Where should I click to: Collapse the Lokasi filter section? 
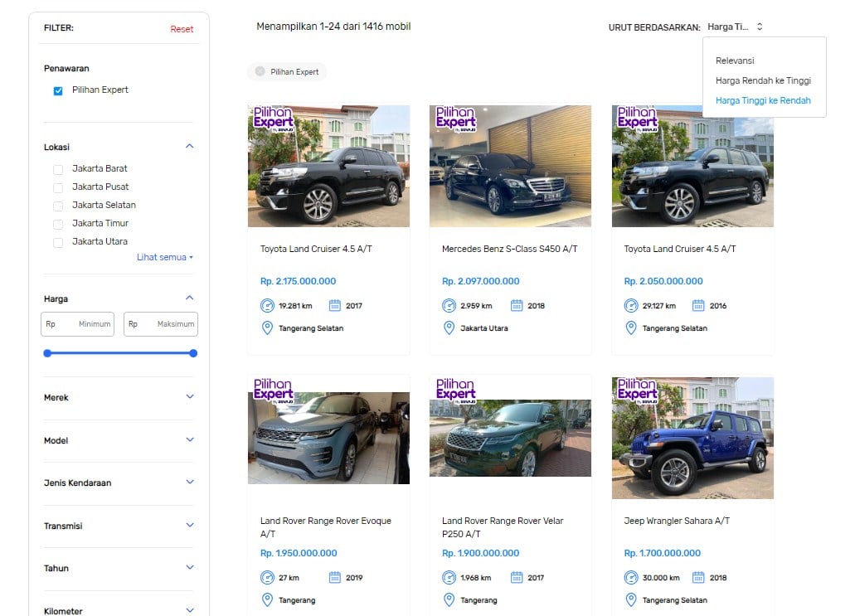tap(189, 147)
